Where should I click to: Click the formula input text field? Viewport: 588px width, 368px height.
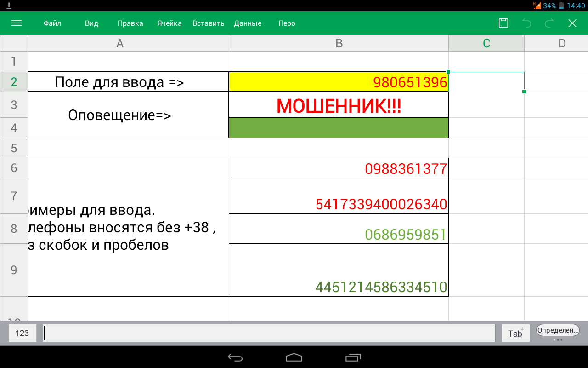269,333
